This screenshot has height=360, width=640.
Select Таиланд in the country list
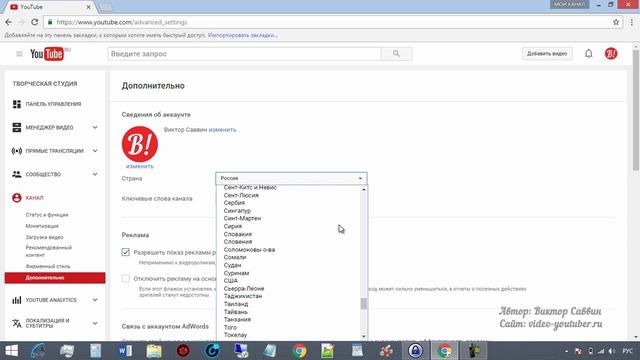point(236,304)
